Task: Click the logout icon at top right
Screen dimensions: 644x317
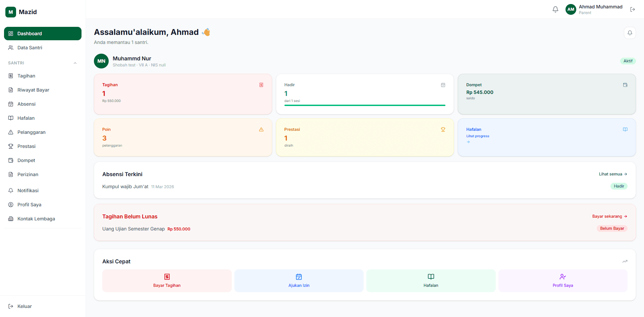Action: (633, 9)
